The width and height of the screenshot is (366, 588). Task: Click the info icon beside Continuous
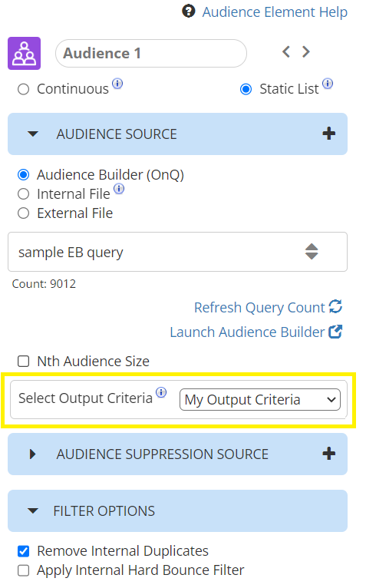coord(117,83)
